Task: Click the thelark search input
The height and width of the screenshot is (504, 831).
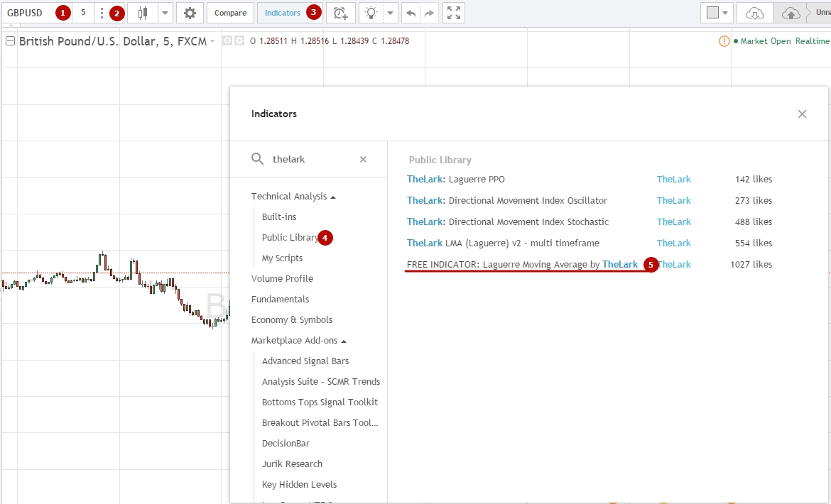Action: coord(313,159)
